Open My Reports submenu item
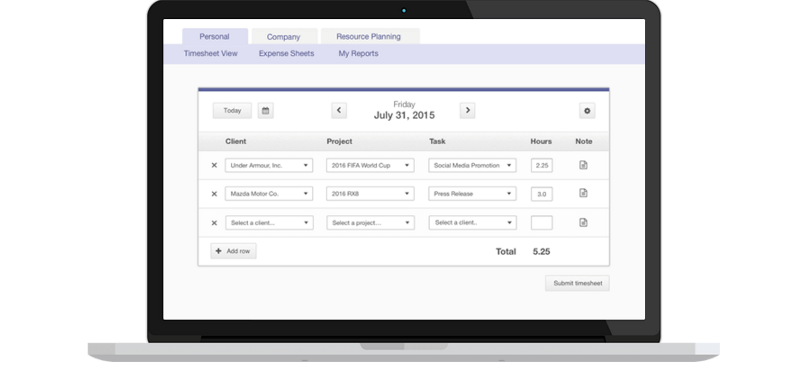 pos(358,53)
